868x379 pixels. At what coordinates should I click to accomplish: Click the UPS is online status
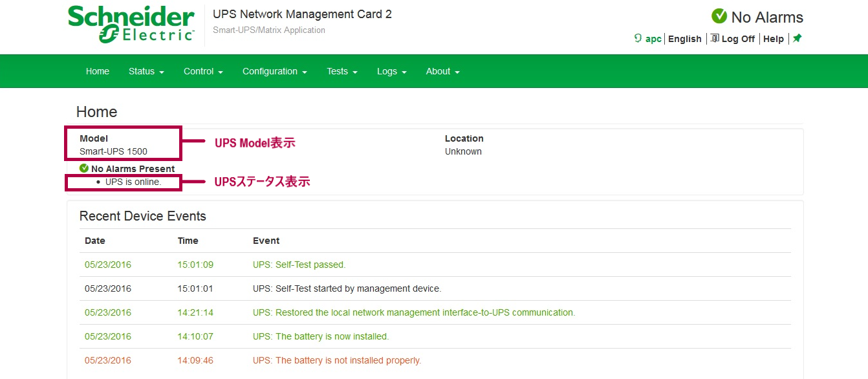tap(133, 182)
